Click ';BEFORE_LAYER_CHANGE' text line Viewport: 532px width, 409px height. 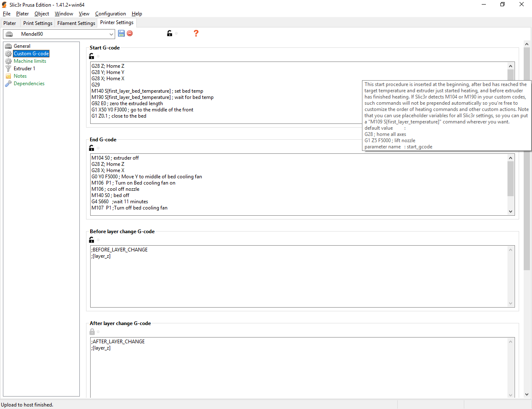pos(119,250)
